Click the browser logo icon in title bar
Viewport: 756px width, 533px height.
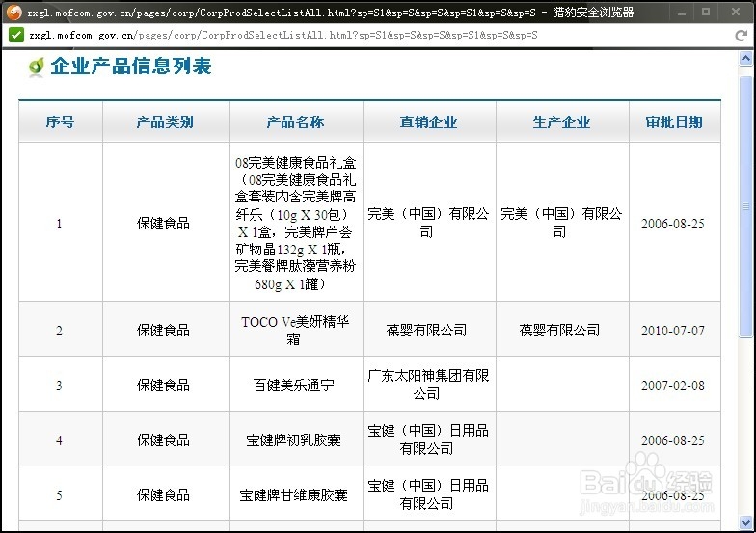[13, 13]
